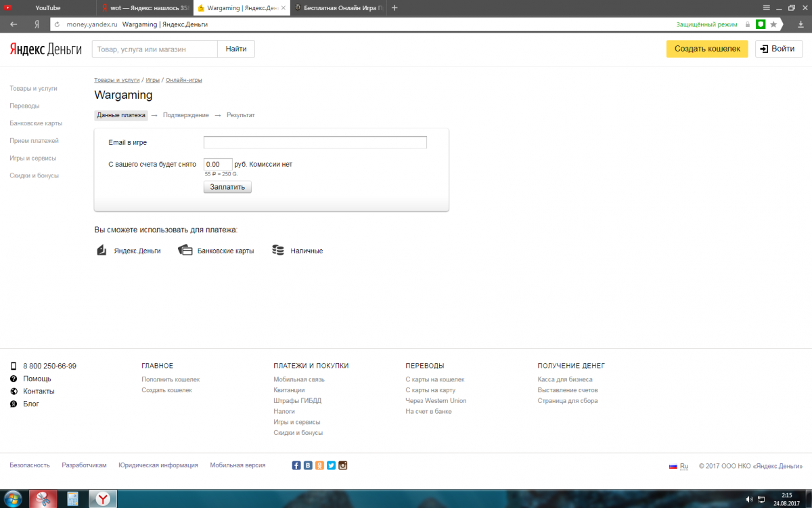Open the VK social icon
Image resolution: width=812 pixels, height=508 pixels.
click(x=308, y=465)
